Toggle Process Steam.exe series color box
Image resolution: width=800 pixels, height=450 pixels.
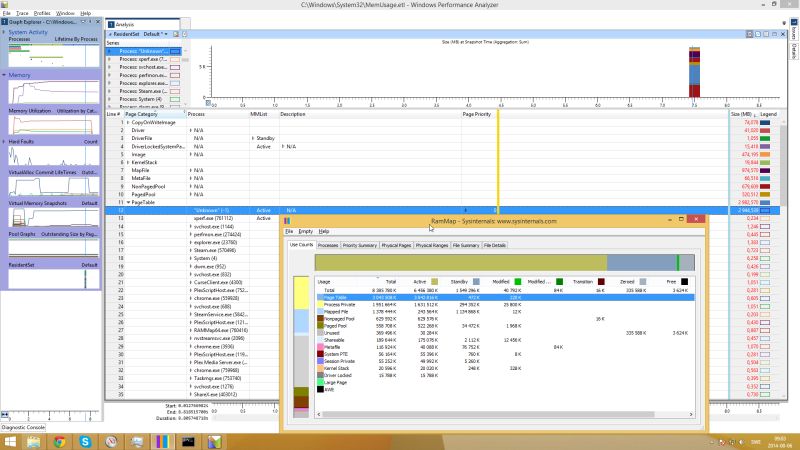[175, 91]
